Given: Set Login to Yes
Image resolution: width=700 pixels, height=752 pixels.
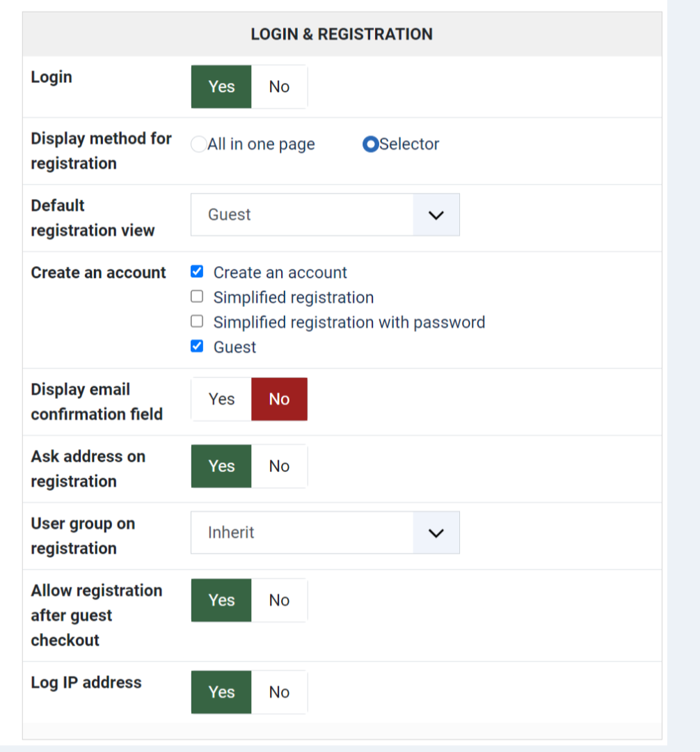Looking at the screenshot, I should pos(221,87).
